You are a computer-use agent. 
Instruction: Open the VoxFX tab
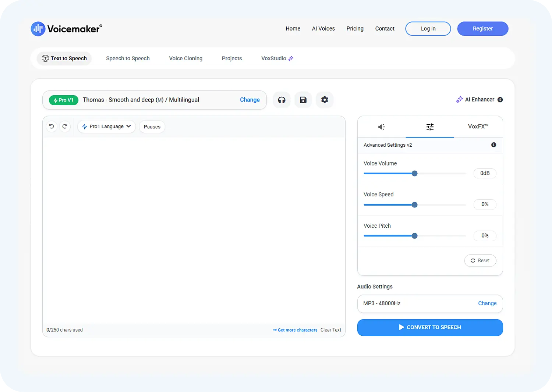478,126
